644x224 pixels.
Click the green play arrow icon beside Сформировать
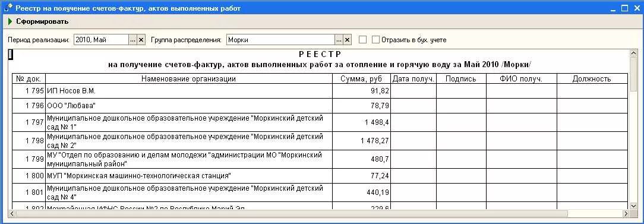tap(10, 21)
